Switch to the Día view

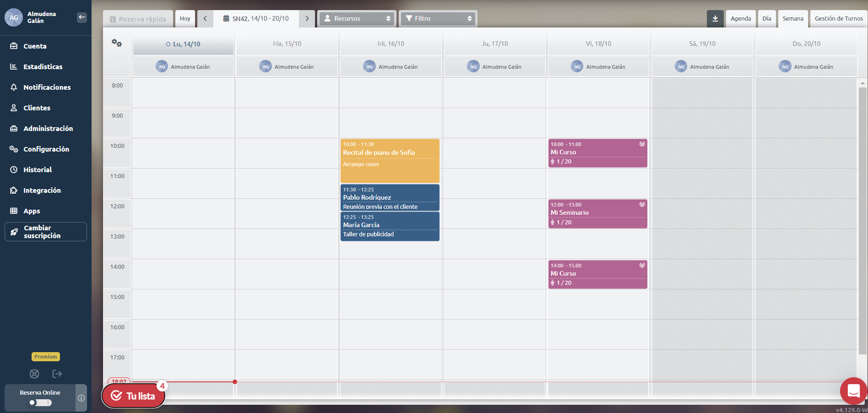click(767, 18)
